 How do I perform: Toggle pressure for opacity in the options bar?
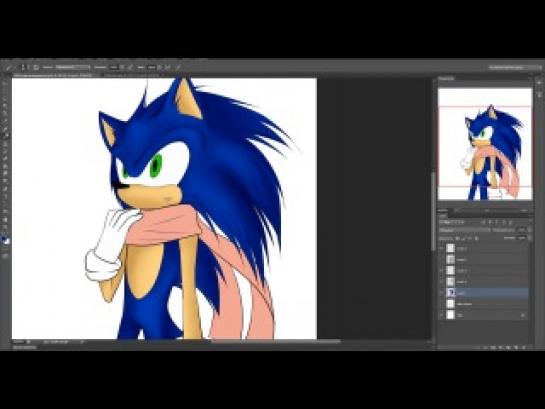[130, 67]
